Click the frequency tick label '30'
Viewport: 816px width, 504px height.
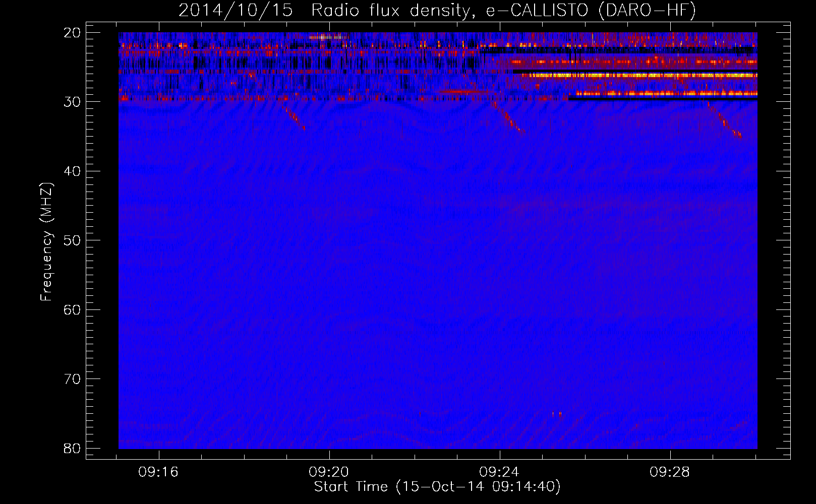(x=73, y=102)
